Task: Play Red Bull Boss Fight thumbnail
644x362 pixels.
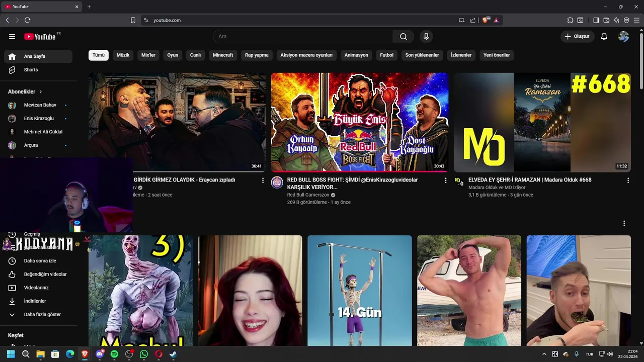Action: pyautogui.click(x=359, y=123)
